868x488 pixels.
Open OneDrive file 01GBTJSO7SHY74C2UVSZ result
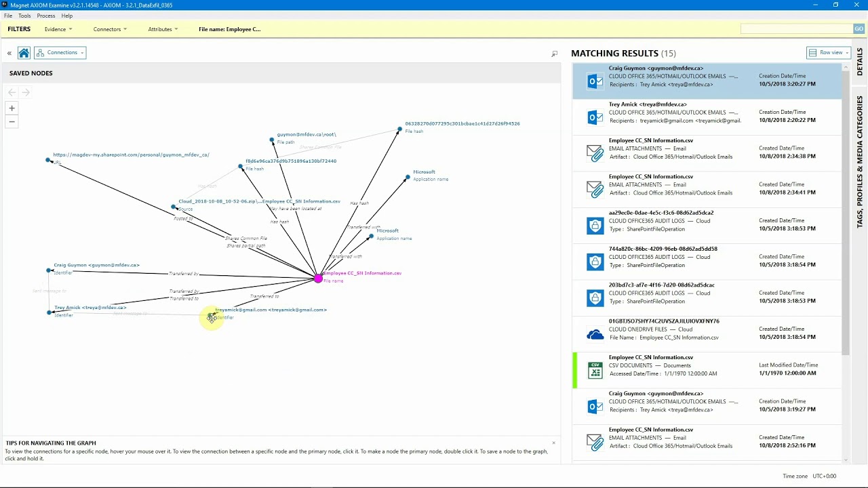[707, 334]
